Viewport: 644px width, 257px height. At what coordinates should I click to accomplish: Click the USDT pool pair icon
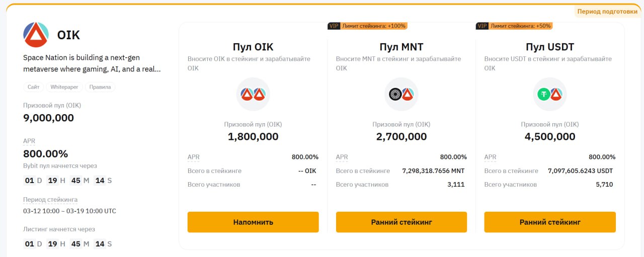[x=550, y=94]
